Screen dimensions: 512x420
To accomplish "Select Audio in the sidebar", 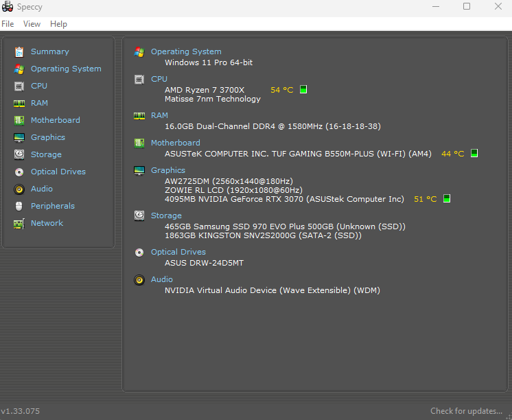I will tap(41, 189).
